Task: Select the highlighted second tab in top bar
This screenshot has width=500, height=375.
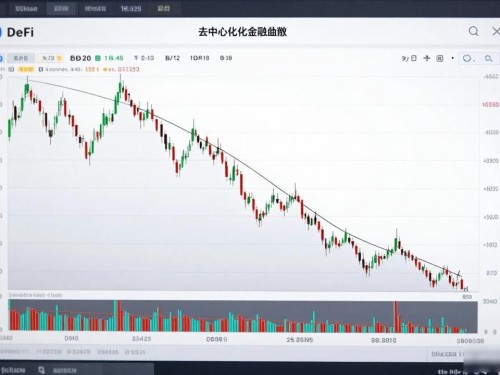Action: [x=61, y=9]
